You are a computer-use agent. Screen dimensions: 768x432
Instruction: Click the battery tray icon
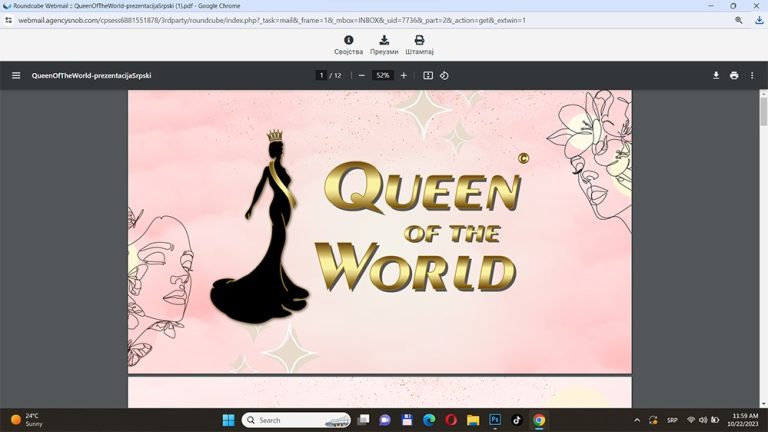(x=715, y=420)
